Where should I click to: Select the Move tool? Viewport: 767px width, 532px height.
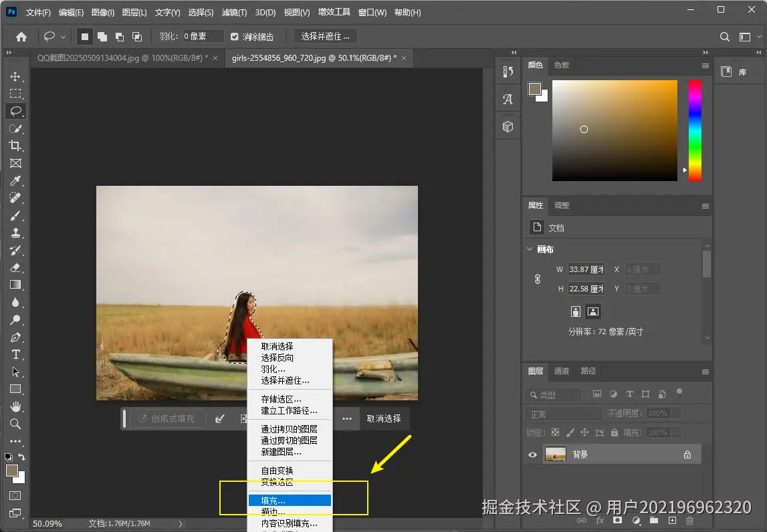click(15, 76)
